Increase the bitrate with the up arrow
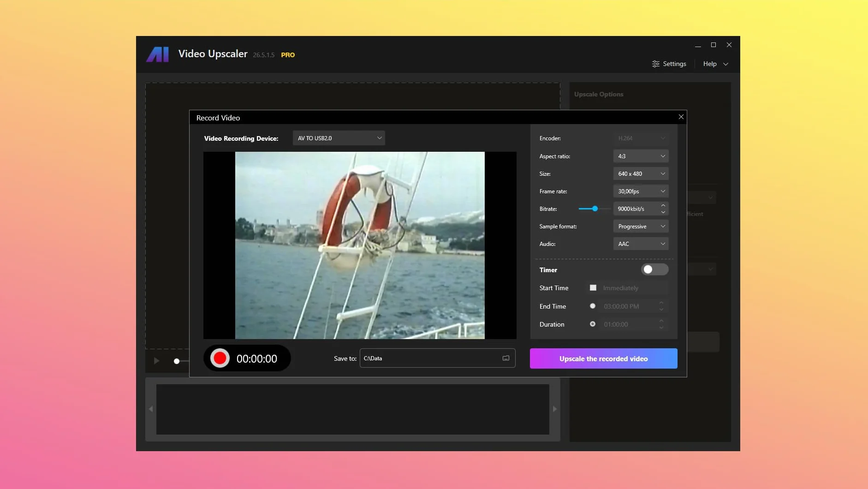 click(x=663, y=205)
